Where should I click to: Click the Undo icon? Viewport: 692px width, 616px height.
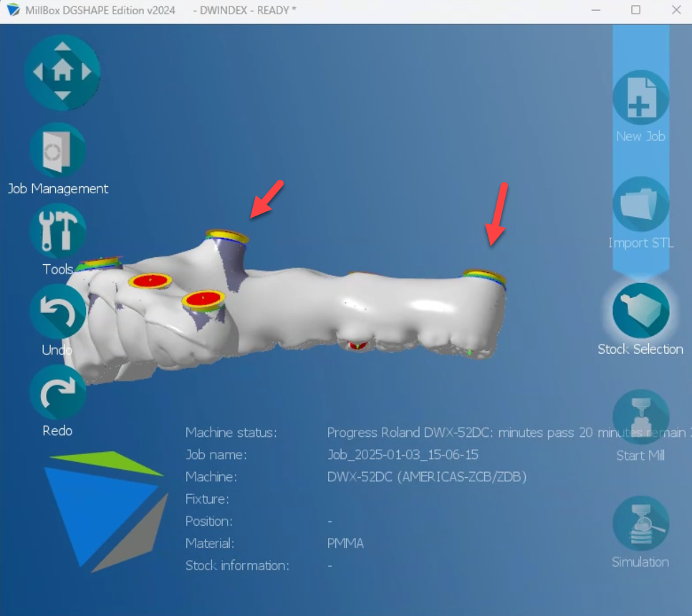(58, 312)
